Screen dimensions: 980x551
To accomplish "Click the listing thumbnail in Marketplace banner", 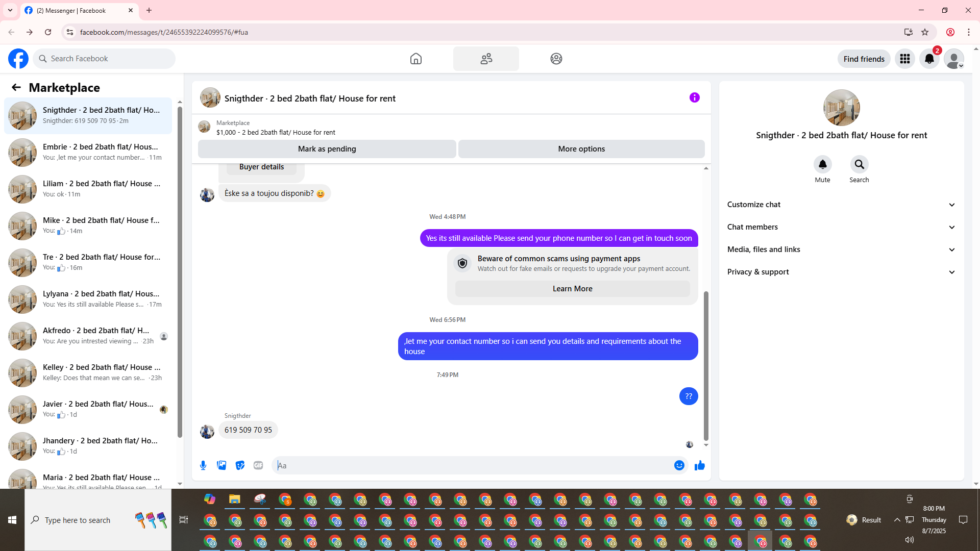I will [204, 127].
